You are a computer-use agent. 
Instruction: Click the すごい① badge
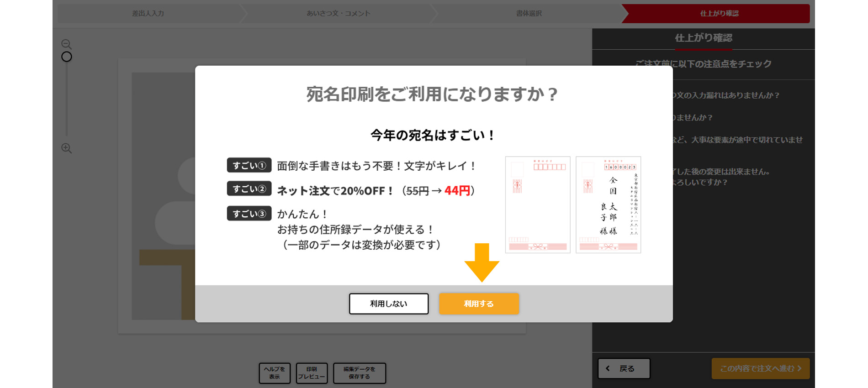click(249, 165)
